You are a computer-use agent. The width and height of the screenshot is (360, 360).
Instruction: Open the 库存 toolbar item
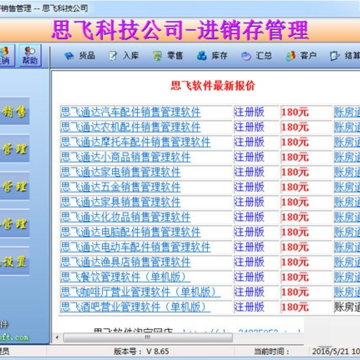pyautogui.click(x=212, y=56)
